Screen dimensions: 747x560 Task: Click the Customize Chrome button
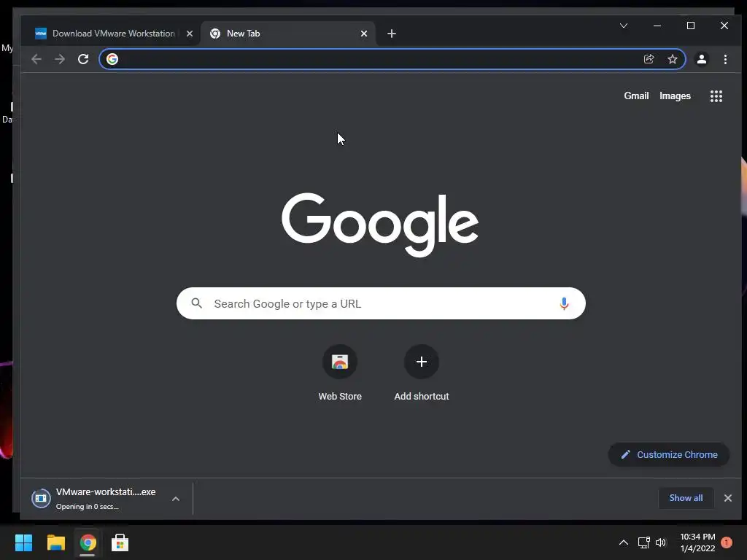tap(668, 455)
